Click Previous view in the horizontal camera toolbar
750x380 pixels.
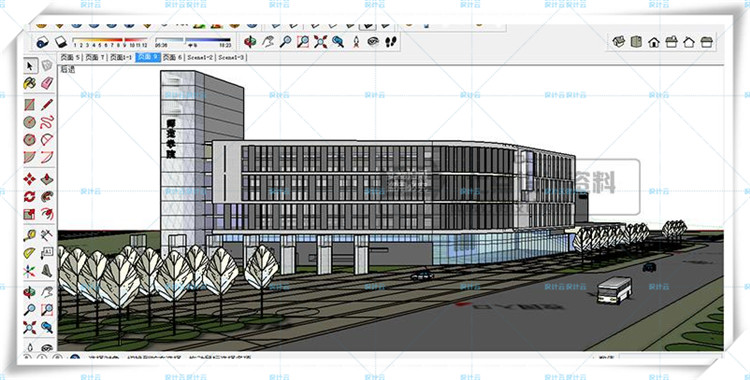(338, 42)
